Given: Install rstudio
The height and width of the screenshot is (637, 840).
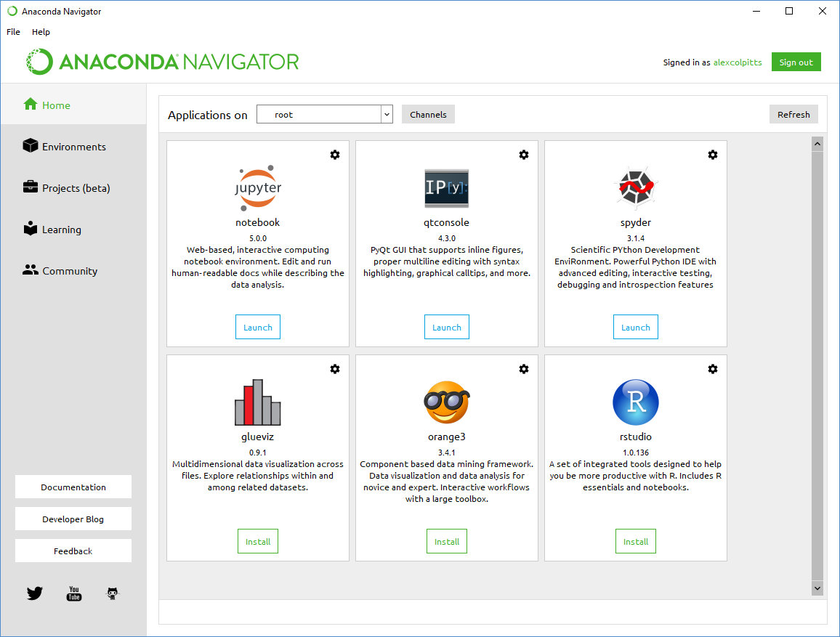Looking at the screenshot, I should click(x=635, y=541).
